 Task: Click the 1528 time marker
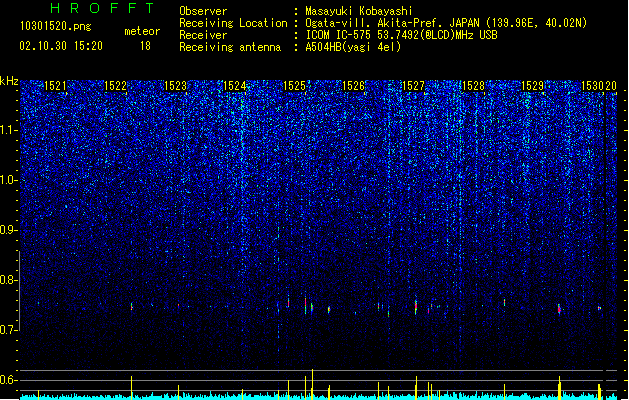click(x=473, y=86)
